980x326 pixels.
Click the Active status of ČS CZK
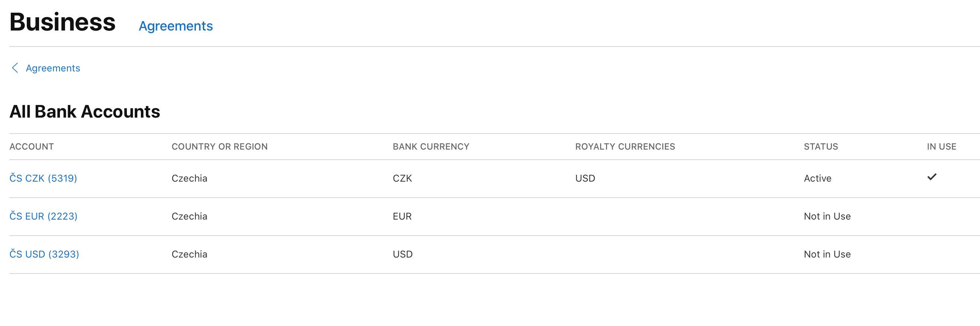(817, 178)
